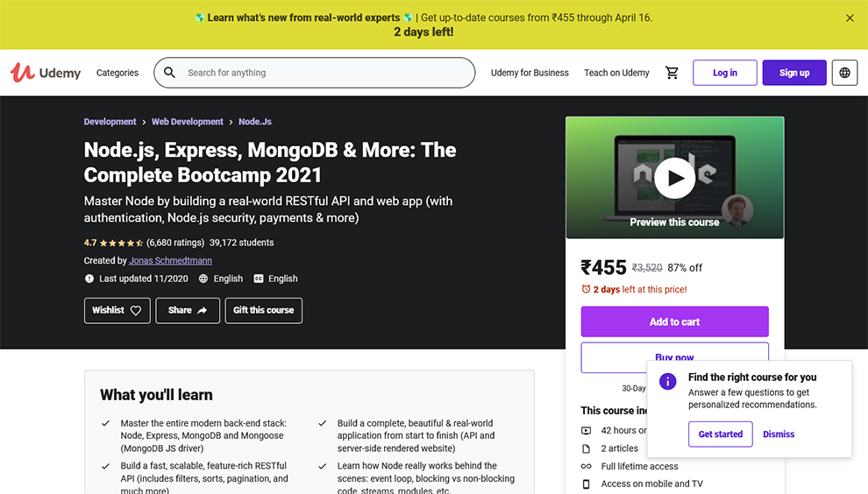Screen dimensions: 868x494
Task: Go to Node.Js breadcrumb
Action: (x=254, y=122)
